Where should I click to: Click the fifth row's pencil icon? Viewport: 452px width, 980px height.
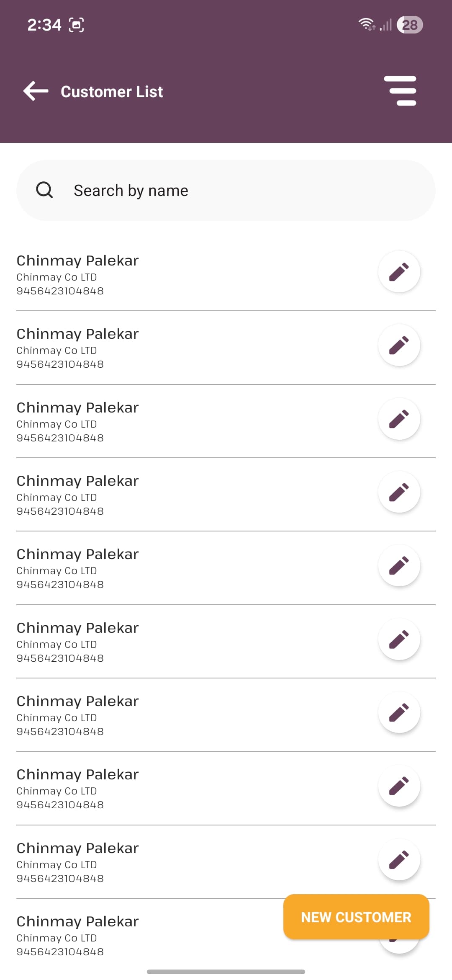pyautogui.click(x=399, y=565)
